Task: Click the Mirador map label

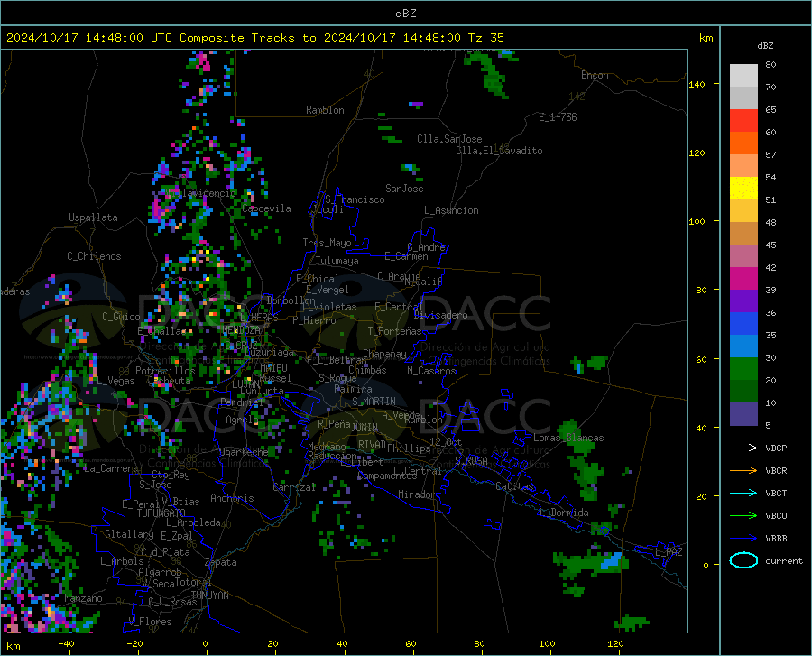Action: coord(416,494)
